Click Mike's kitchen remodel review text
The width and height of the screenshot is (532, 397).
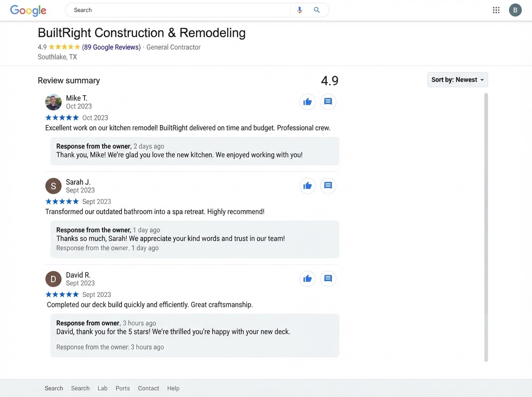pyautogui.click(x=188, y=128)
